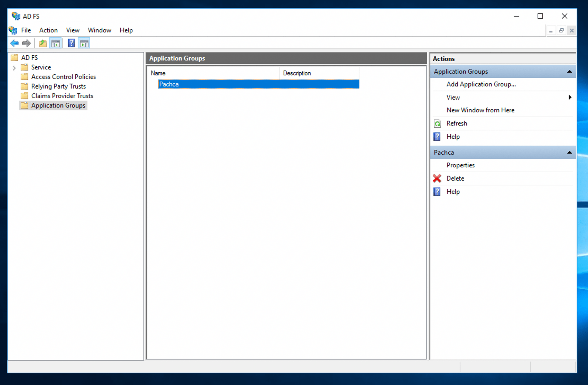Open the Window menu

point(99,30)
